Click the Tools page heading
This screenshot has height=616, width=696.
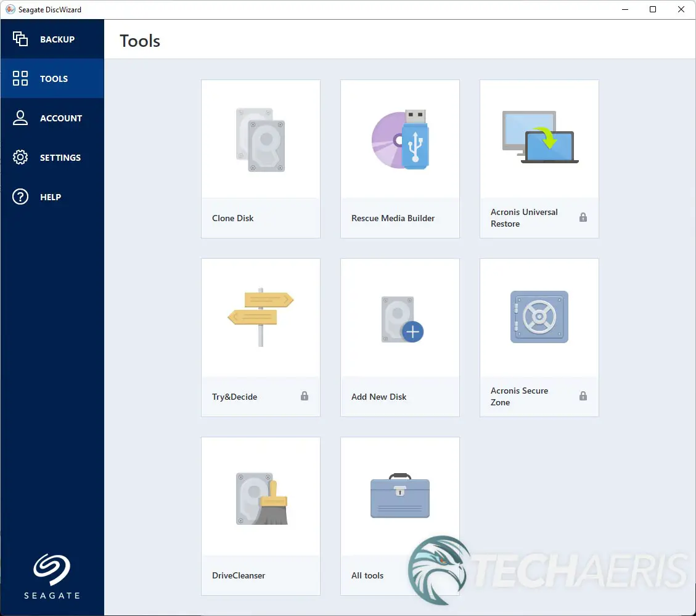click(140, 41)
